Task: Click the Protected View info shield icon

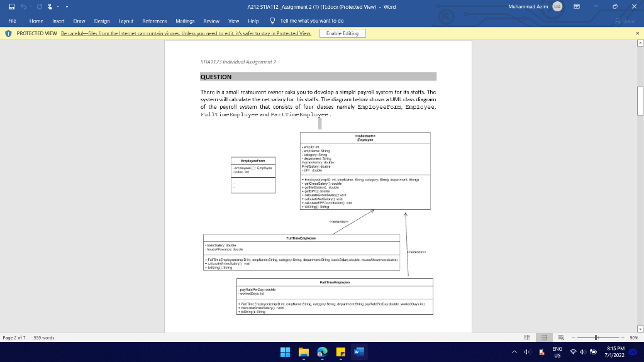Action: tap(8, 33)
